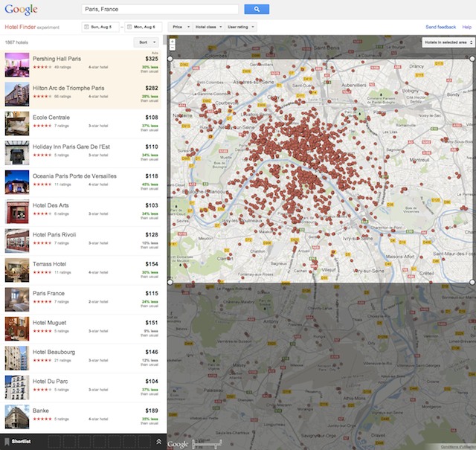Click the blue search magnifier button

pos(257,9)
